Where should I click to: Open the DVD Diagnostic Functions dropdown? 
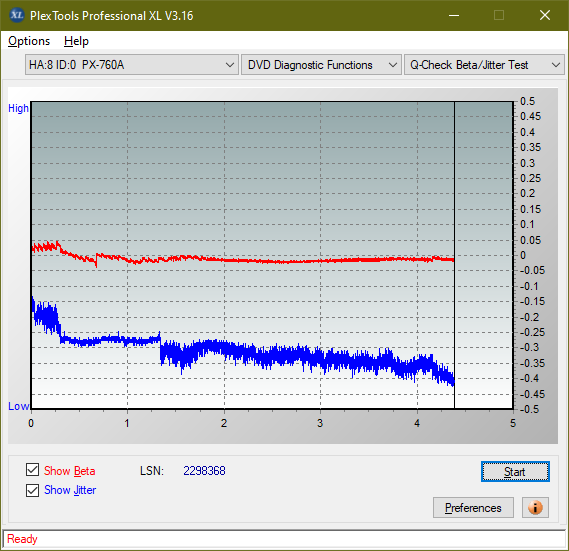pos(321,65)
